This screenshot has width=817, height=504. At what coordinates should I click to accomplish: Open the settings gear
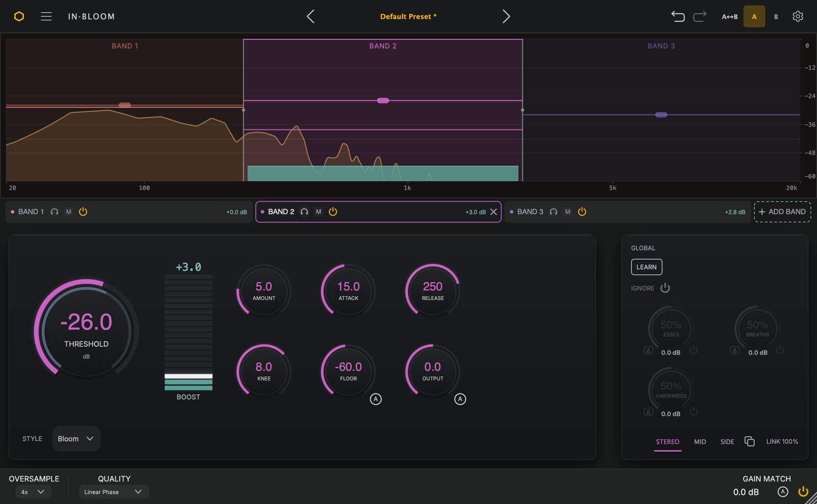(x=798, y=16)
